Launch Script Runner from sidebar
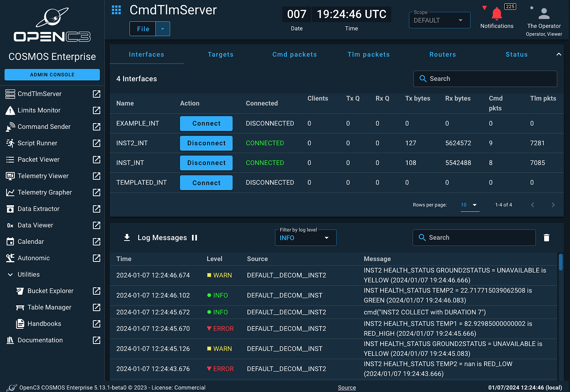Viewport: 570px width, 392px height. click(37, 143)
